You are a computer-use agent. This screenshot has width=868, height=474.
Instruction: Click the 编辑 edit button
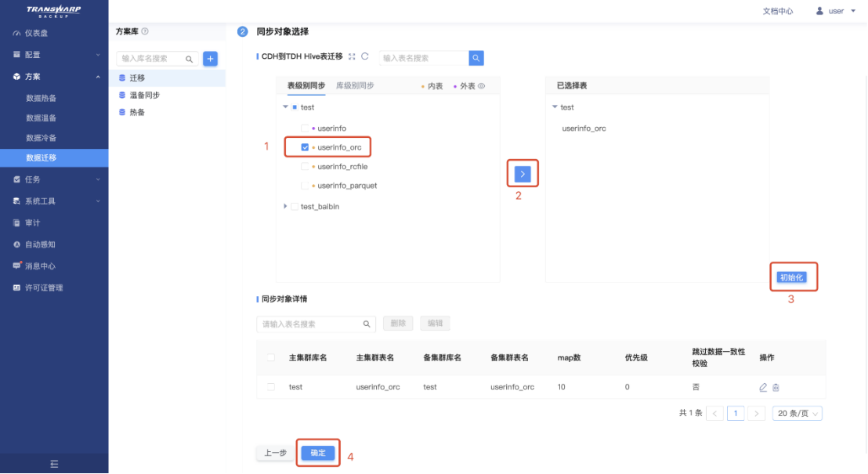(x=435, y=324)
